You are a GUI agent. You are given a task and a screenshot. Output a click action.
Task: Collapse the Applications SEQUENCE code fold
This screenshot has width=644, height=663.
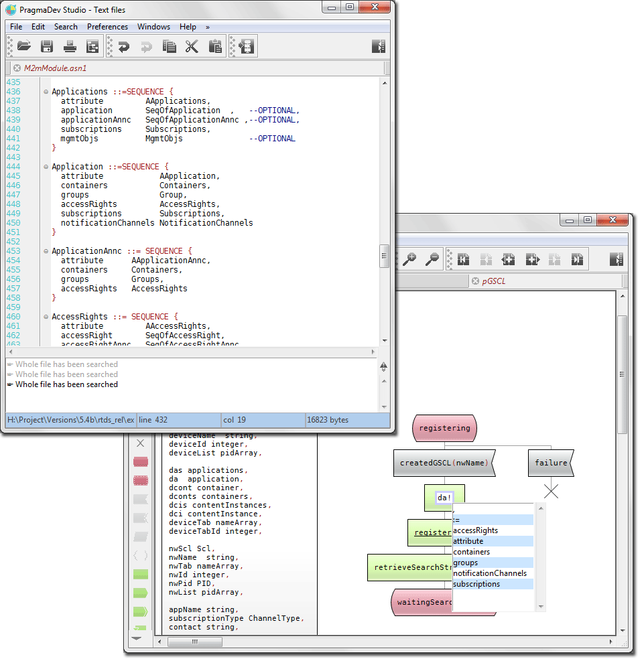[46, 92]
